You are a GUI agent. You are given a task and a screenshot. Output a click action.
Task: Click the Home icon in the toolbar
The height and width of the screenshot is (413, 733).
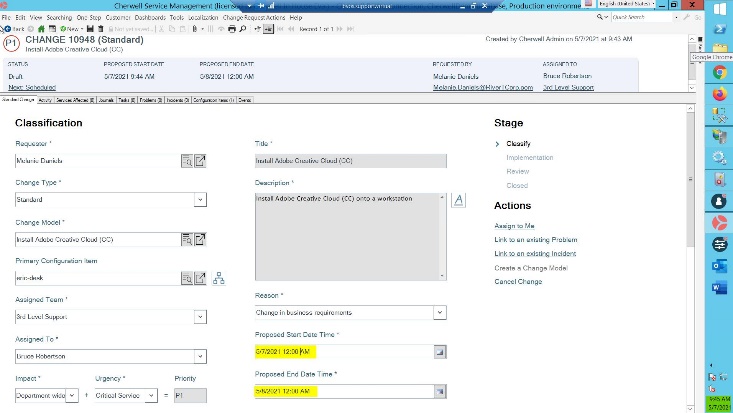pos(42,29)
